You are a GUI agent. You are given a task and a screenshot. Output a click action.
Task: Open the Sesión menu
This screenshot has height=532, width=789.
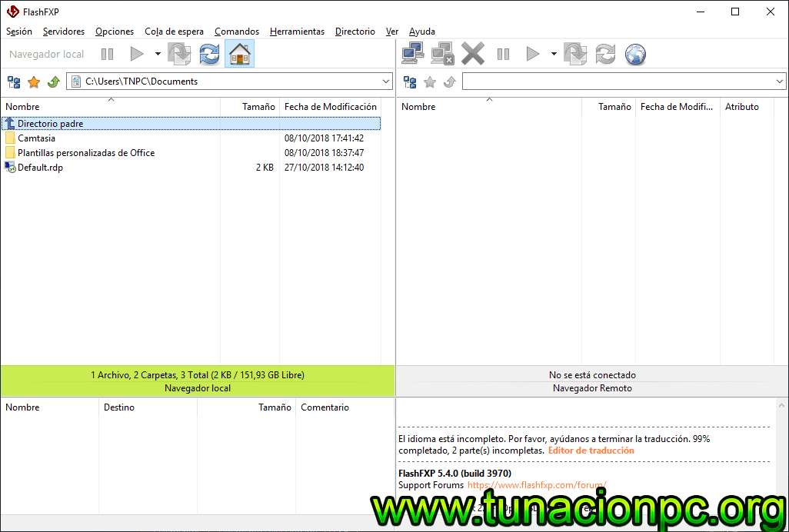[x=19, y=32]
